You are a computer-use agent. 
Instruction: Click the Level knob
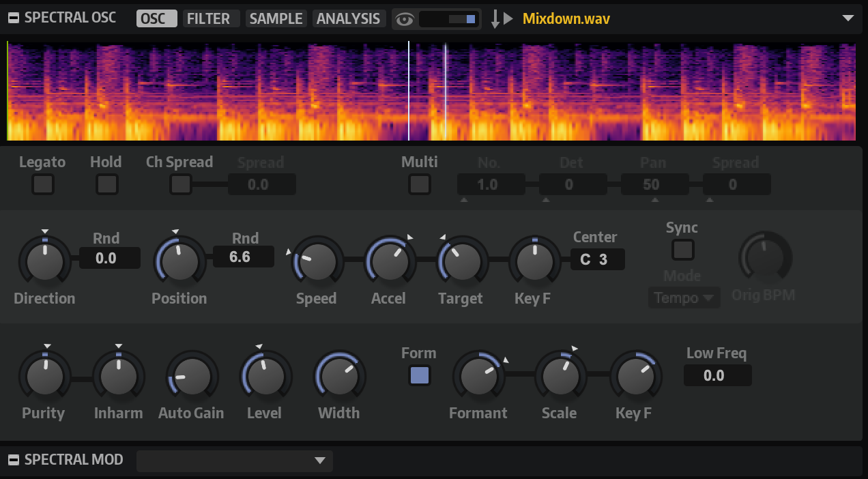265,376
